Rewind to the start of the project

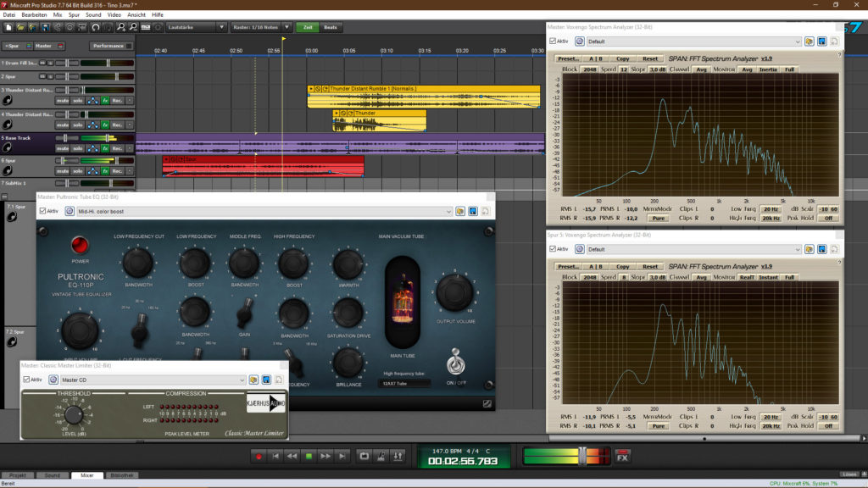point(275,457)
